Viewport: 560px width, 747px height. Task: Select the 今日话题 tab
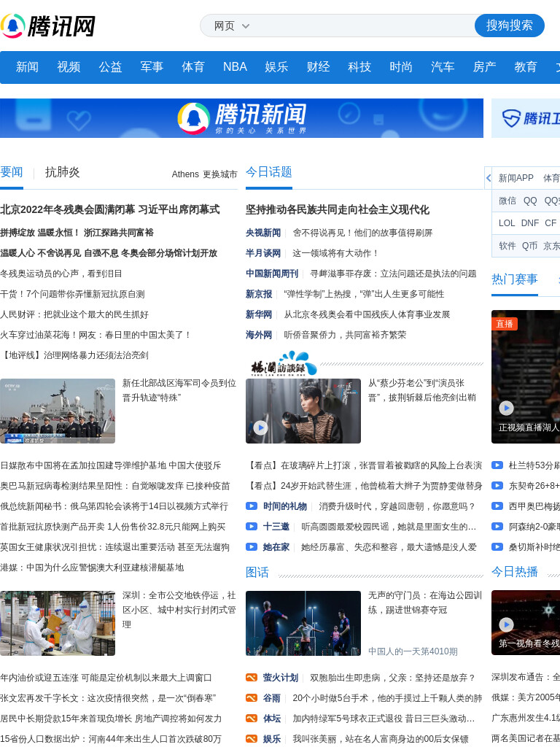[268, 172]
